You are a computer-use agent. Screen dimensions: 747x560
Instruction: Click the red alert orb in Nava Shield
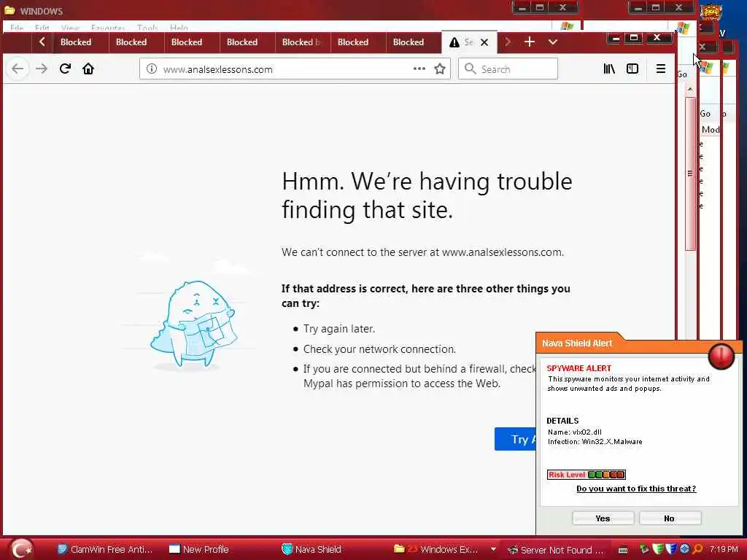[721, 356]
